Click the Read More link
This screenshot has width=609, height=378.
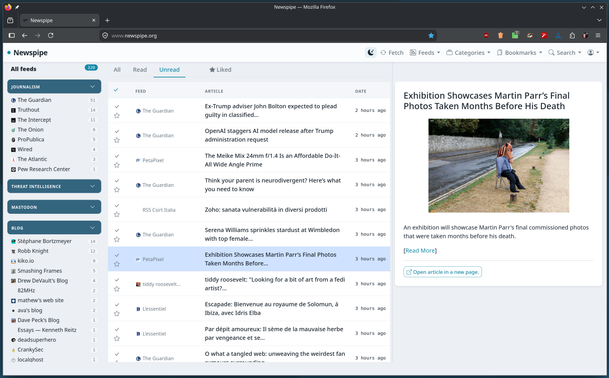[420, 251]
